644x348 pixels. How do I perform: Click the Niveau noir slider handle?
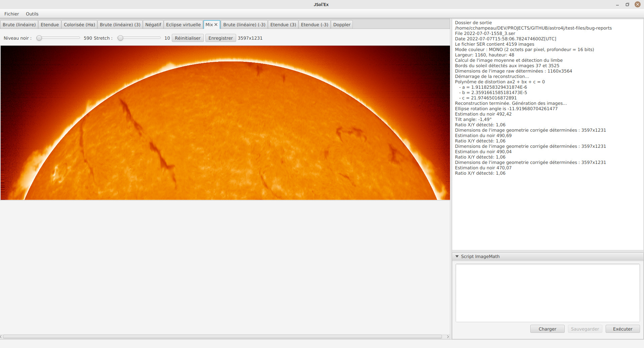click(x=39, y=38)
